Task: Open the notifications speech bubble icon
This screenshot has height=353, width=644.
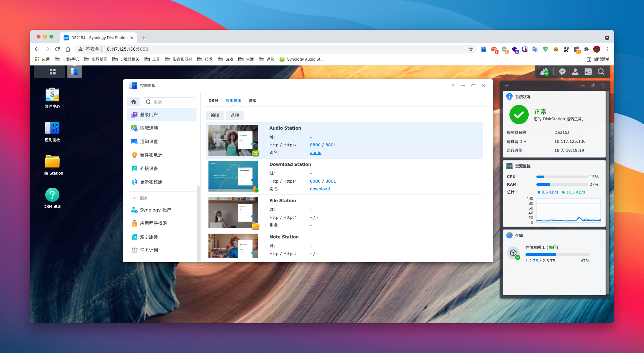Action: click(x=562, y=72)
